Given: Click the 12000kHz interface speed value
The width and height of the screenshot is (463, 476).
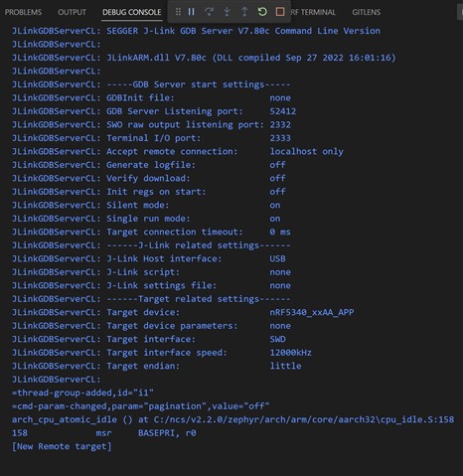Looking at the screenshot, I should (290, 353).
